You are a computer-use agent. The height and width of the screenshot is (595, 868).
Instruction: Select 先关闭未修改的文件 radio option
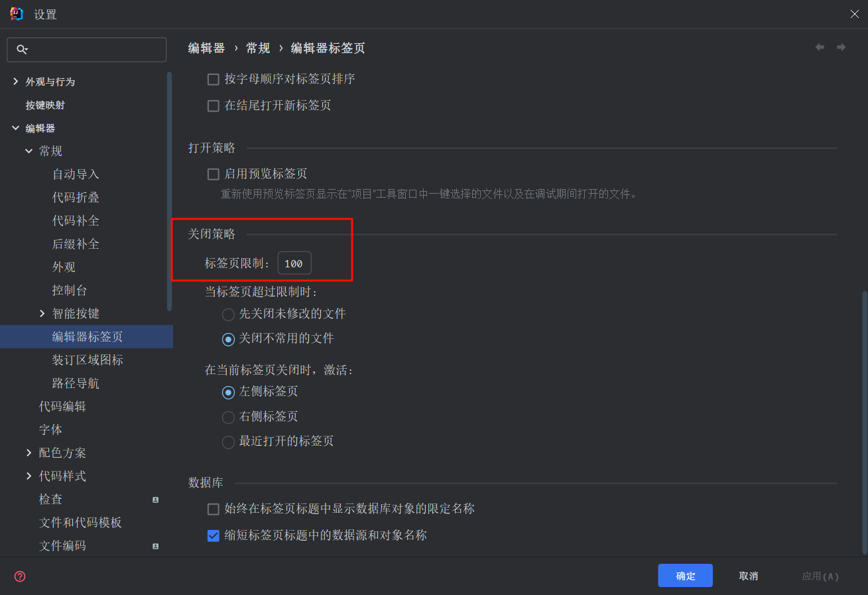click(228, 314)
